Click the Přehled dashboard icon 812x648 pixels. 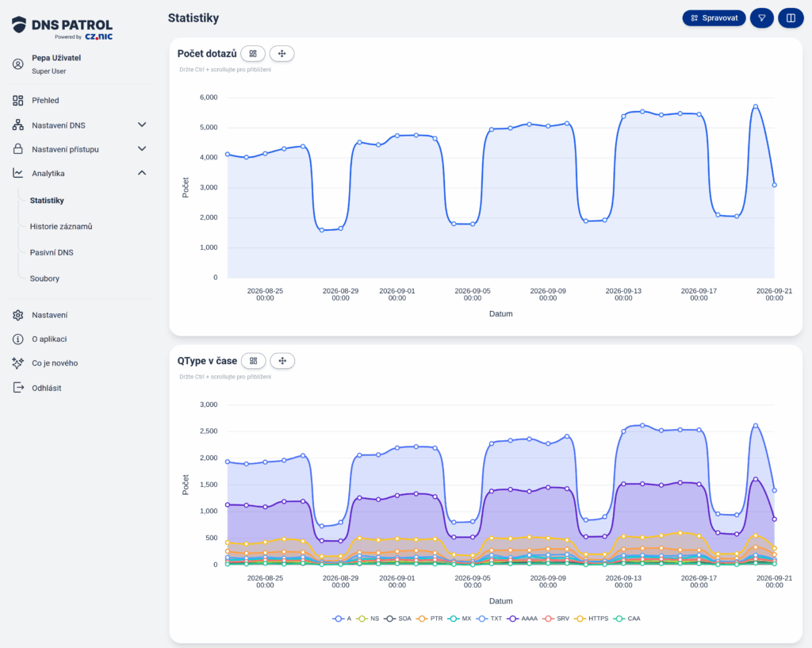18,101
